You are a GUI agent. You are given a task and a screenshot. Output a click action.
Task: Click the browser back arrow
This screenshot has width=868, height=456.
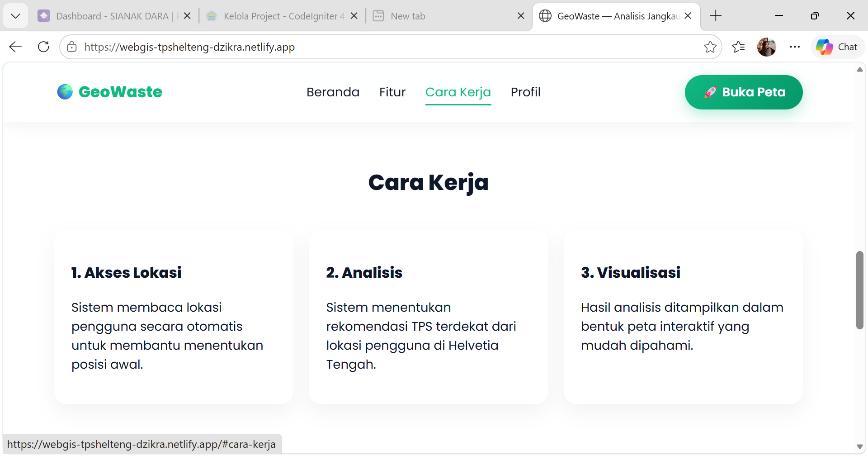[x=15, y=47]
